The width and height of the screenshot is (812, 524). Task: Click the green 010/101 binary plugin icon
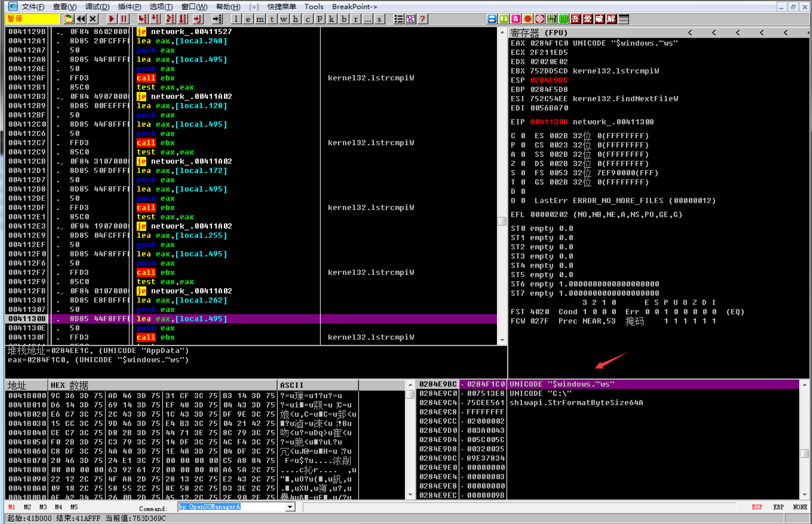(x=551, y=19)
